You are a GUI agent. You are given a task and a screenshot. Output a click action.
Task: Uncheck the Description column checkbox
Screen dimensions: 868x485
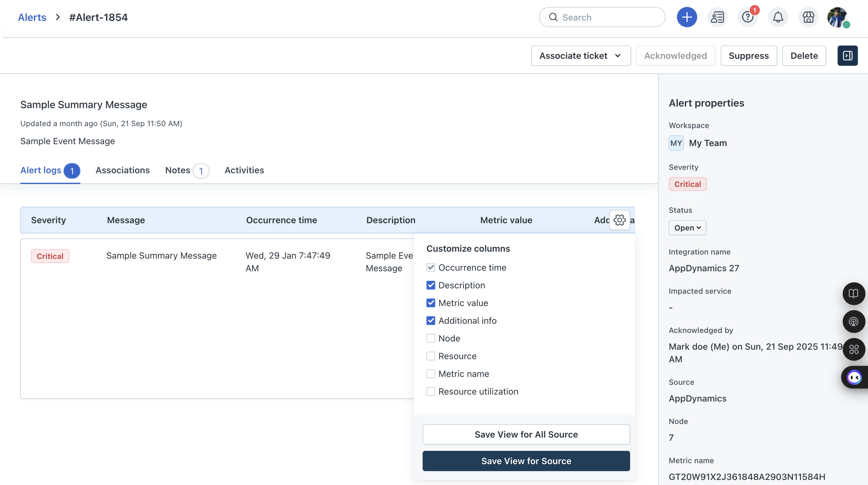click(431, 285)
